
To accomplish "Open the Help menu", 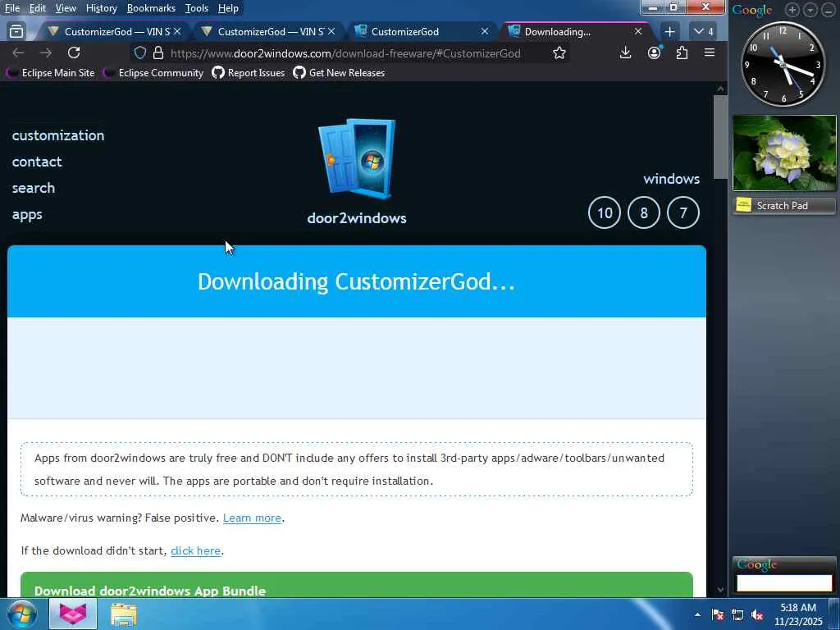I will tap(228, 8).
